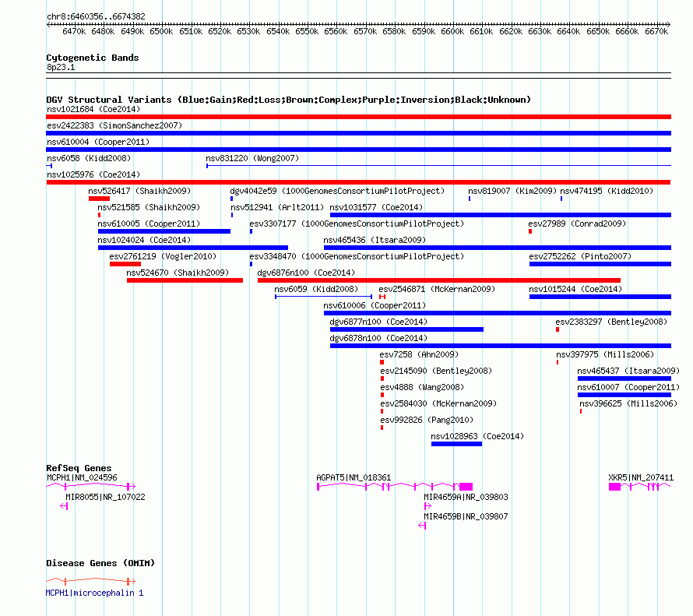Click nsv610005 (Cooper2011) variant label

click(x=149, y=224)
